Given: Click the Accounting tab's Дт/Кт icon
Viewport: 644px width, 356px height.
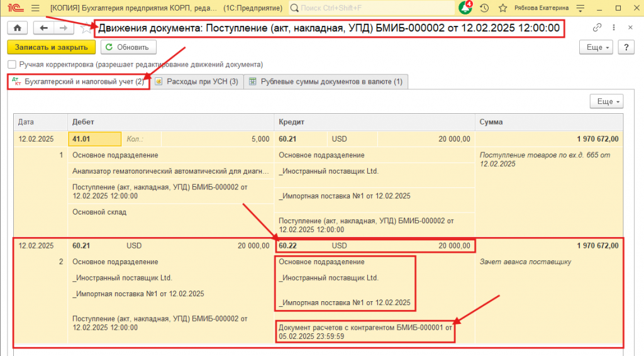Looking at the screenshot, I should pos(16,81).
